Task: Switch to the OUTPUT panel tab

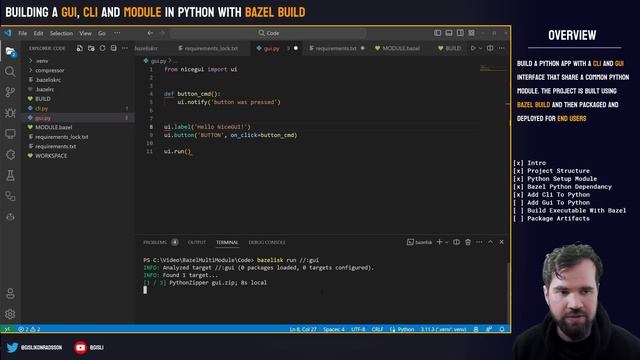Action: pos(197,242)
